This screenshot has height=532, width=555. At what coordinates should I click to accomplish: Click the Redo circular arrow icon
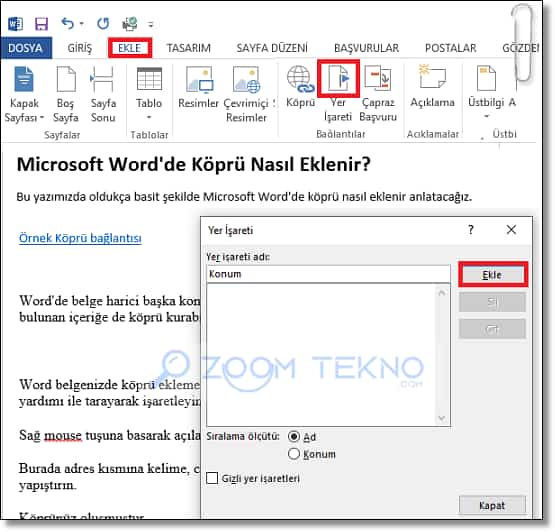click(x=103, y=24)
